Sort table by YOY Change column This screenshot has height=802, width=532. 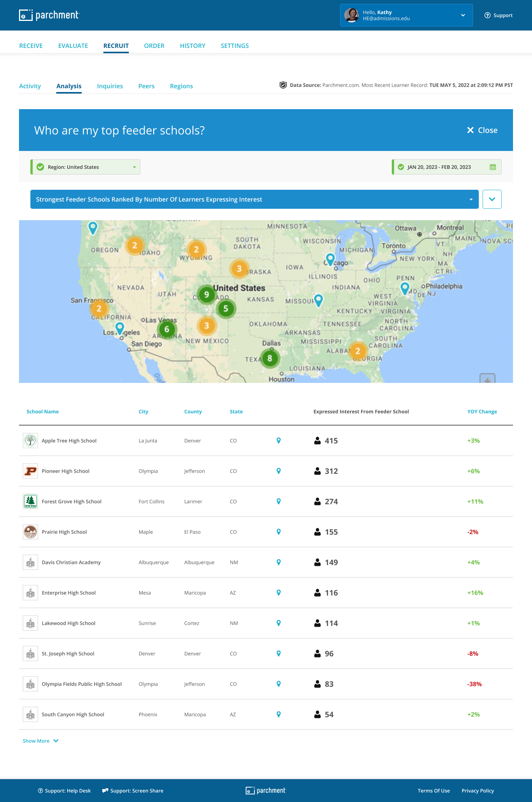click(482, 411)
